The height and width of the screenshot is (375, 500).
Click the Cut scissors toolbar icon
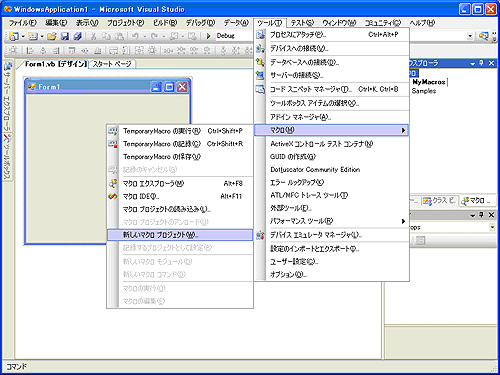click(x=94, y=36)
